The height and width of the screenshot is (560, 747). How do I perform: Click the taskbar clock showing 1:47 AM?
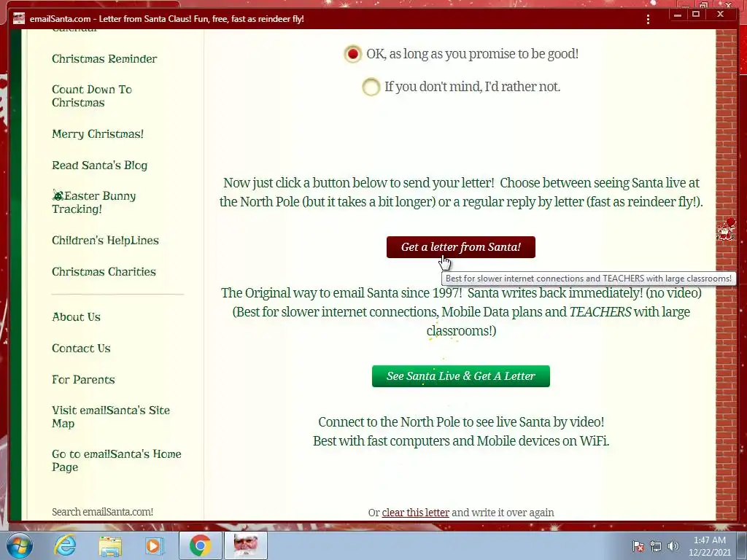pyautogui.click(x=709, y=546)
